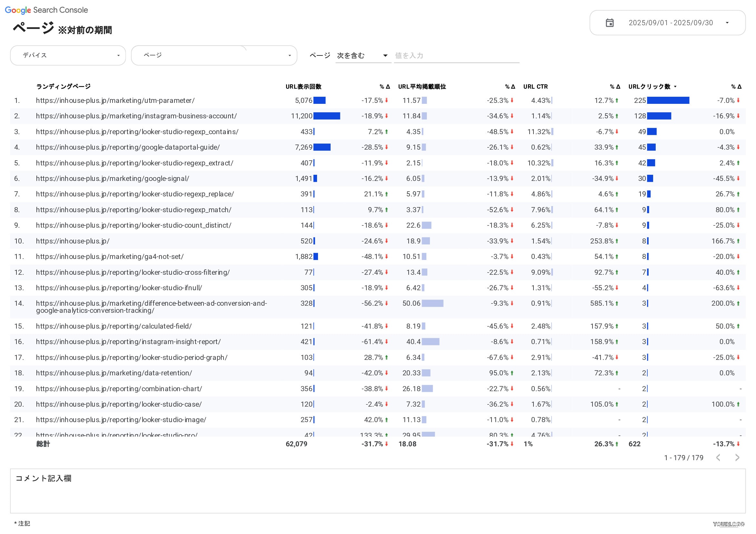Sort by URL表示回数 column header
The width and height of the screenshot is (756, 534).
pyautogui.click(x=303, y=87)
